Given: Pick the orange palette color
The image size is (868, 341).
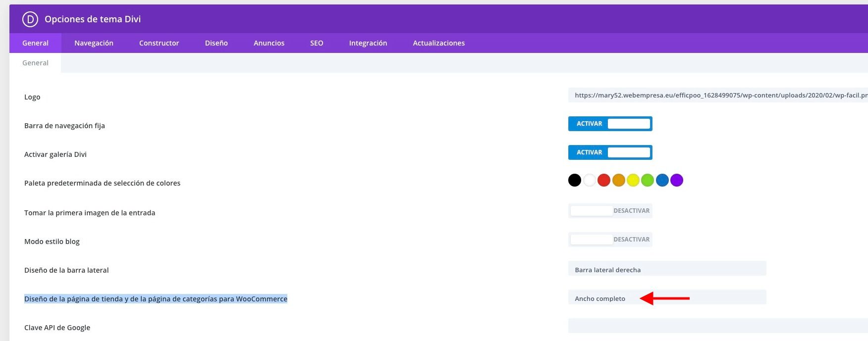Looking at the screenshot, I should 618,180.
